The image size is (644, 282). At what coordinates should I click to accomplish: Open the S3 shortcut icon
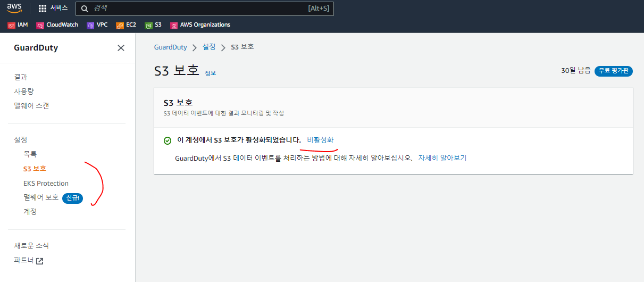(148, 25)
